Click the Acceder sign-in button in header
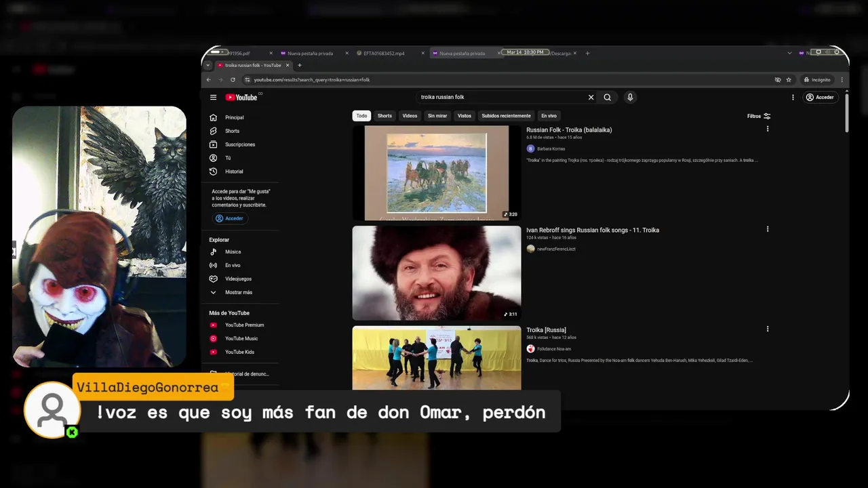Image resolution: width=868 pixels, height=488 pixels. click(819, 97)
